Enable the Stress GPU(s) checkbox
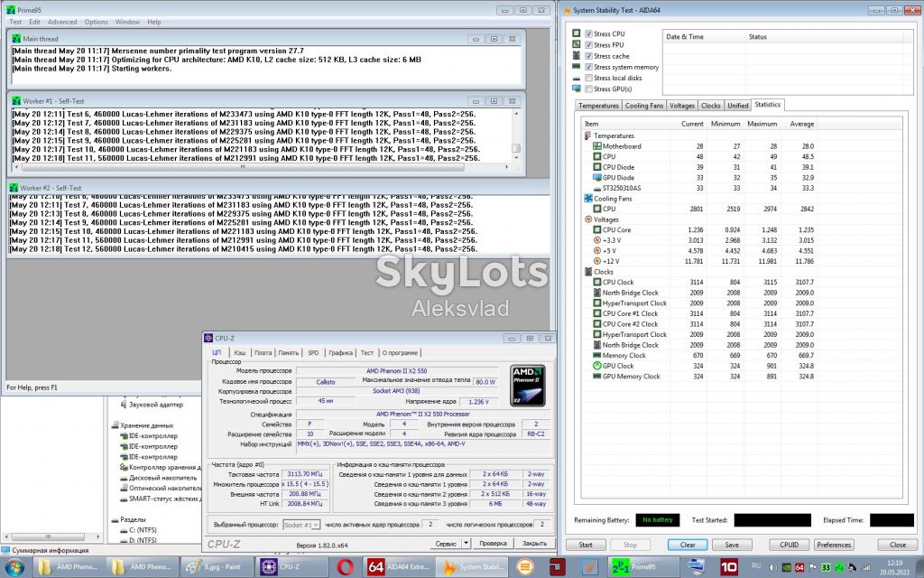Viewport: 924px width, 578px height. point(588,89)
